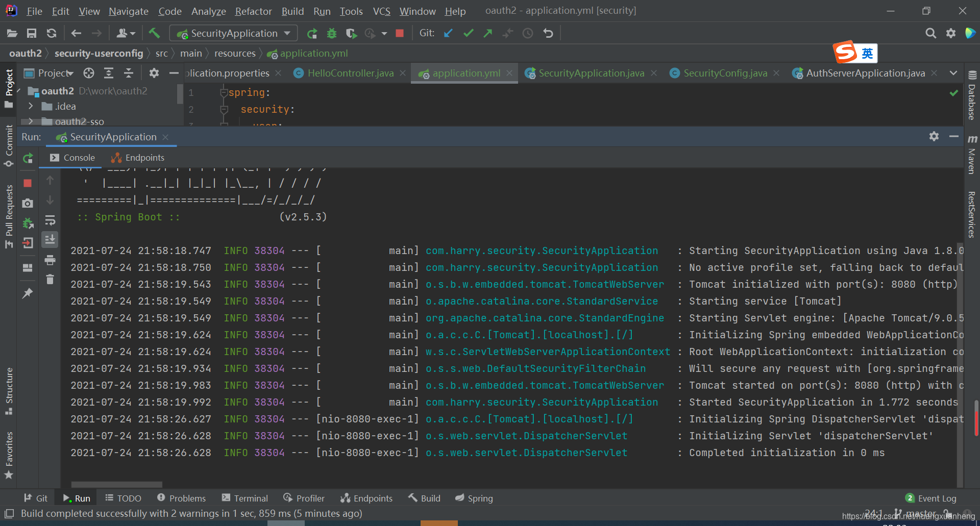Show hidden editor tabs dropdown arrow
The image size is (980, 526).
tap(953, 73)
